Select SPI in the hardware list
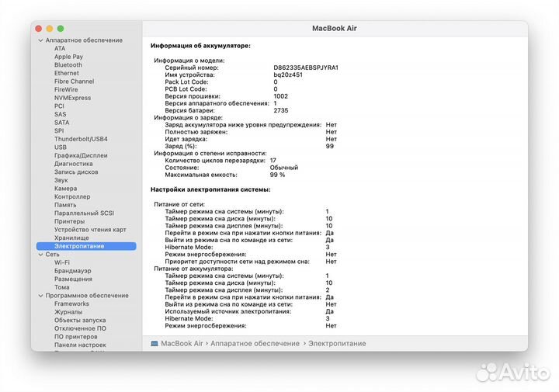 click(x=59, y=130)
